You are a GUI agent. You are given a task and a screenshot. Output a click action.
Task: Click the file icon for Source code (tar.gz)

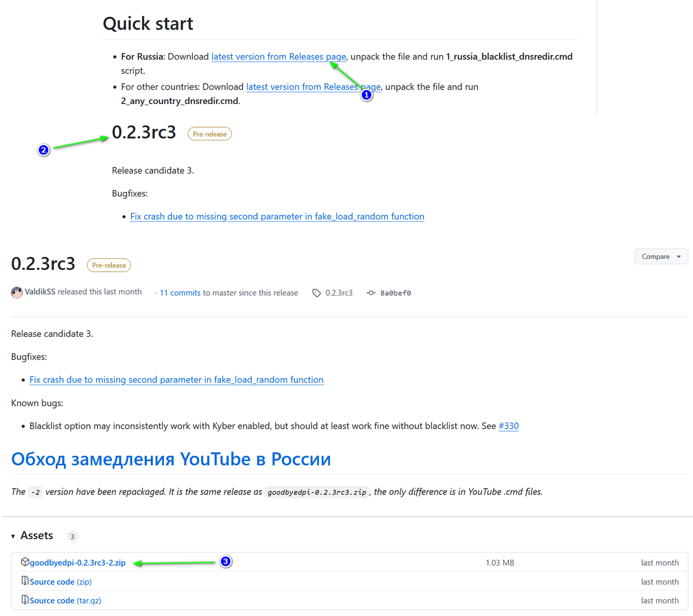tap(25, 600)
